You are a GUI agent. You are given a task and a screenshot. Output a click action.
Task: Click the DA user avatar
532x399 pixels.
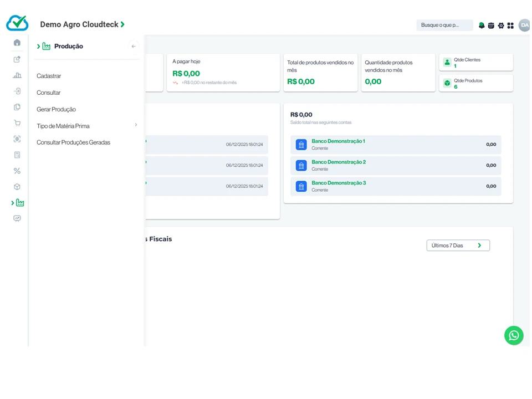[x=524, y=25]
